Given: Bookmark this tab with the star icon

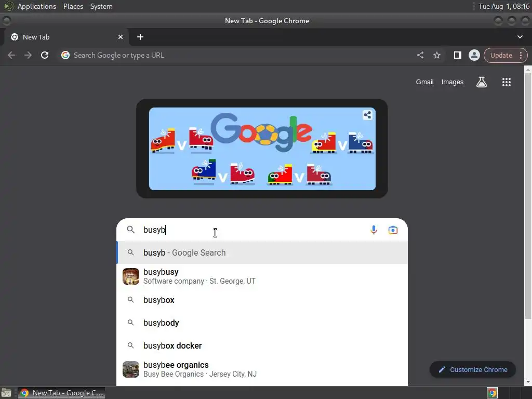Looking at the screenshot, I should pos(436,55).
